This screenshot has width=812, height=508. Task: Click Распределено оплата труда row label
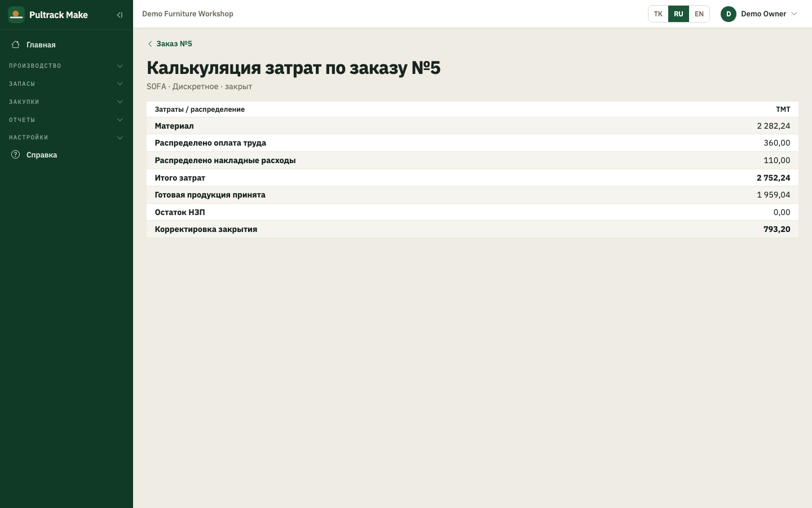click(210, 143)
